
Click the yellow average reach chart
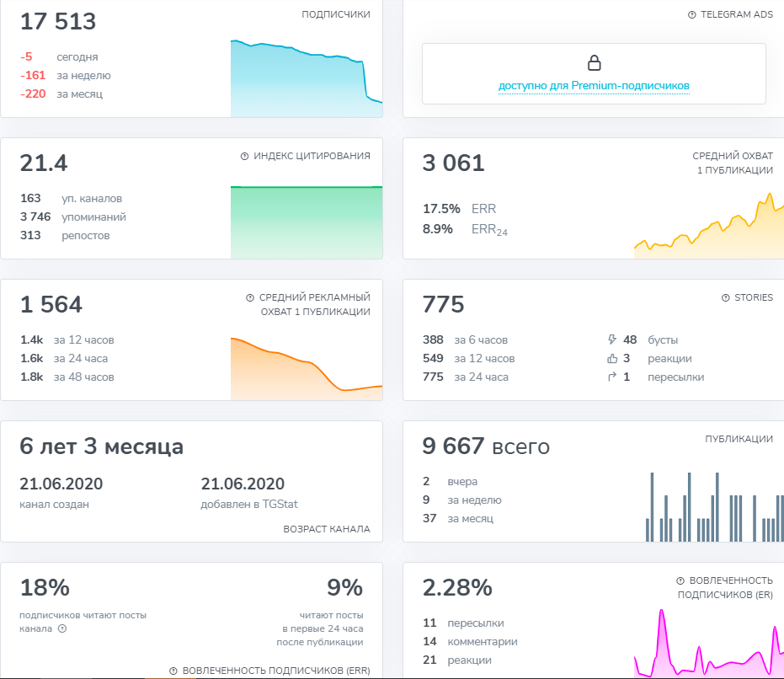tap(709, 225)
